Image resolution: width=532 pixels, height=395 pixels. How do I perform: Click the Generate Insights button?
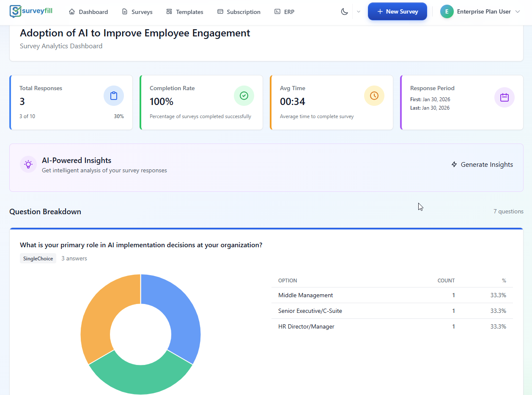(482, 165)
